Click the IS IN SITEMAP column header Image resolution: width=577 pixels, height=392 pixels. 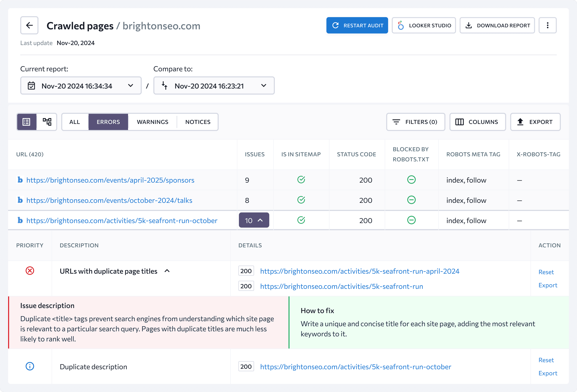point(301,154)
